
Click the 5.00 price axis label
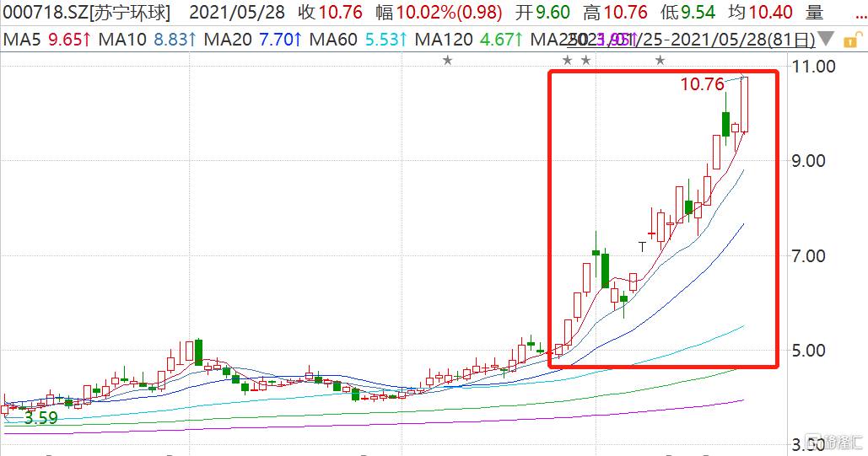pyautogui.click(x=809, y=351)
